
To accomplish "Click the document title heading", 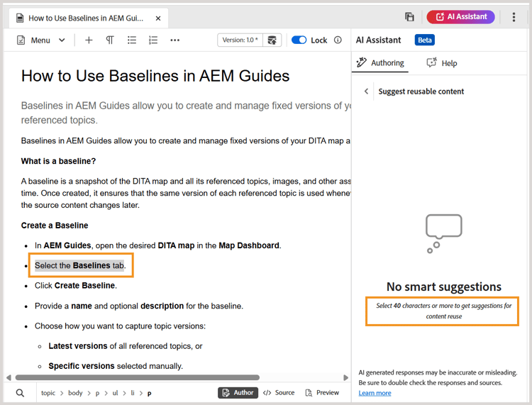I will [155, 76].
